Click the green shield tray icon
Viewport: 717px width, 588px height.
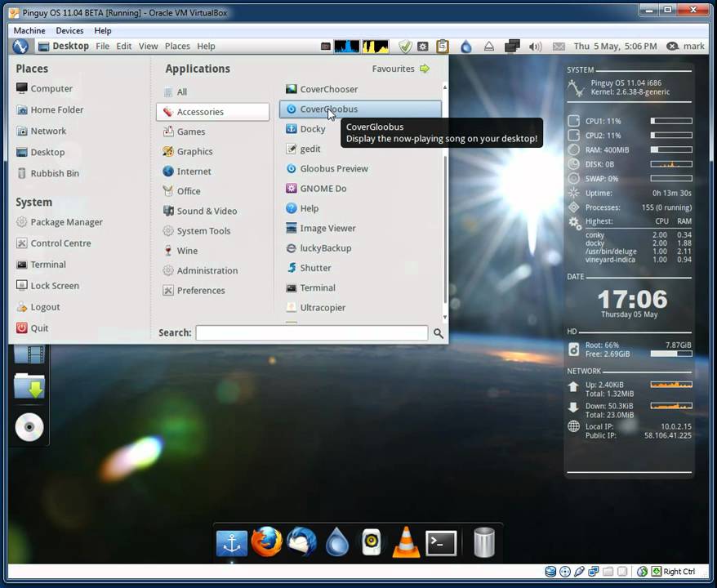click(x=405, y=47)
